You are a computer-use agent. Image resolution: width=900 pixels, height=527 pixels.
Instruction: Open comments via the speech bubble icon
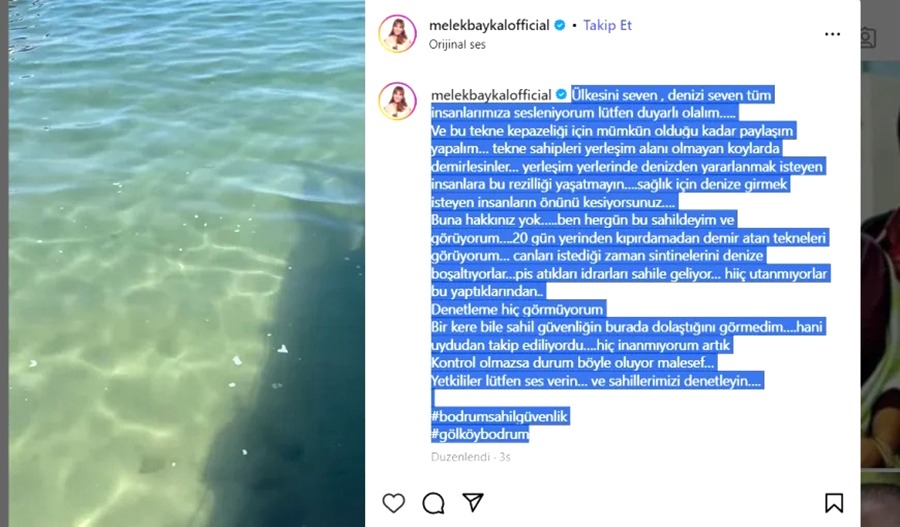point(433,503)
